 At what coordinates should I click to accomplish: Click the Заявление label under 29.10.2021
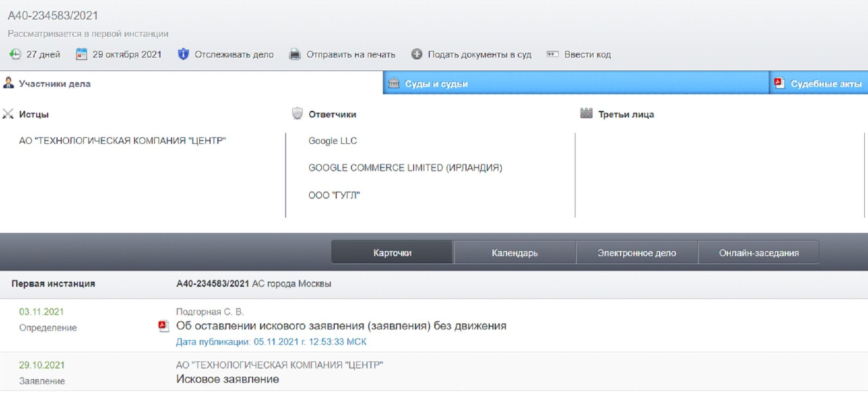42,381
